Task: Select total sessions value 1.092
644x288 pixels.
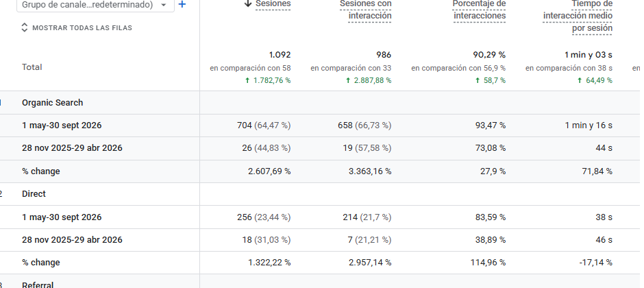Action: tap(280, 55)
